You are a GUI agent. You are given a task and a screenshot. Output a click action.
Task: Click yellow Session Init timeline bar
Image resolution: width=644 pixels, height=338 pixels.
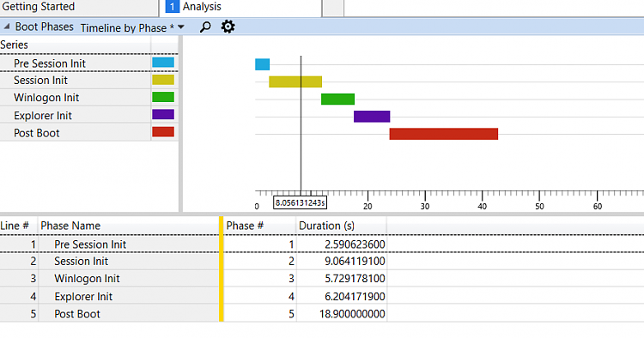[295, 81]
